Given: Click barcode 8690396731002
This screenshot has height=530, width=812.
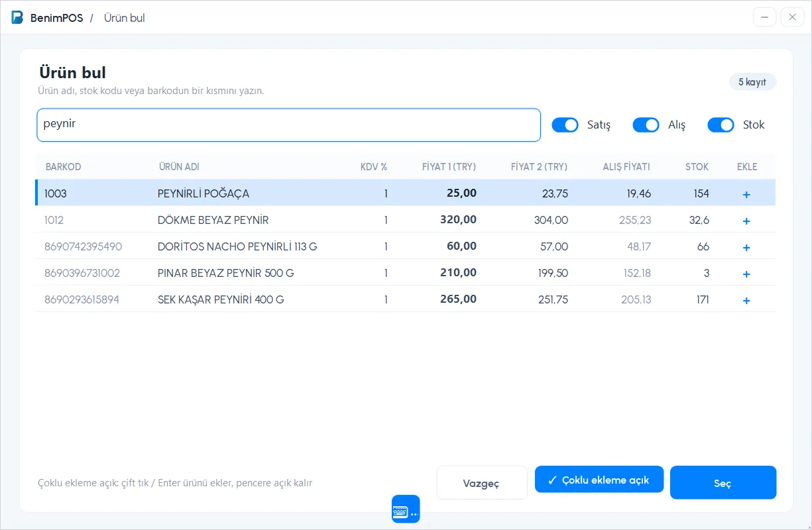Looking at the screenshot, I should (82, 273).
